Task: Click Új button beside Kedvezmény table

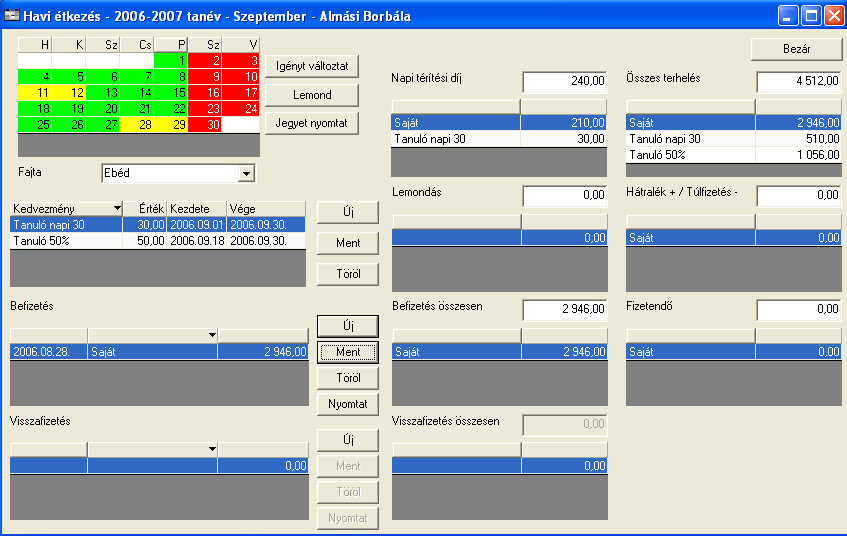Action: [x=348, y=212]
